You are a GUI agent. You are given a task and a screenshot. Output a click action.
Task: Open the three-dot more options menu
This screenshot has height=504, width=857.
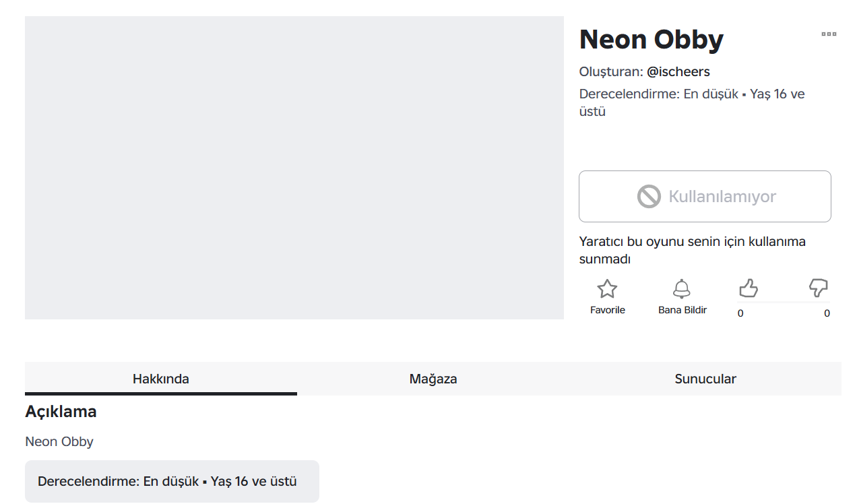(x=829, y=34)
